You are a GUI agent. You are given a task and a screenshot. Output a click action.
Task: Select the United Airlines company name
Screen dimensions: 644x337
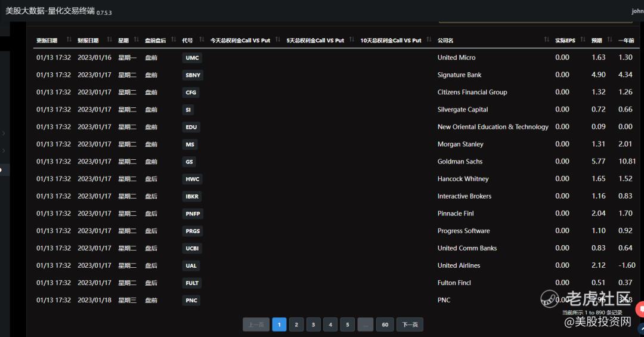[459, 265]
